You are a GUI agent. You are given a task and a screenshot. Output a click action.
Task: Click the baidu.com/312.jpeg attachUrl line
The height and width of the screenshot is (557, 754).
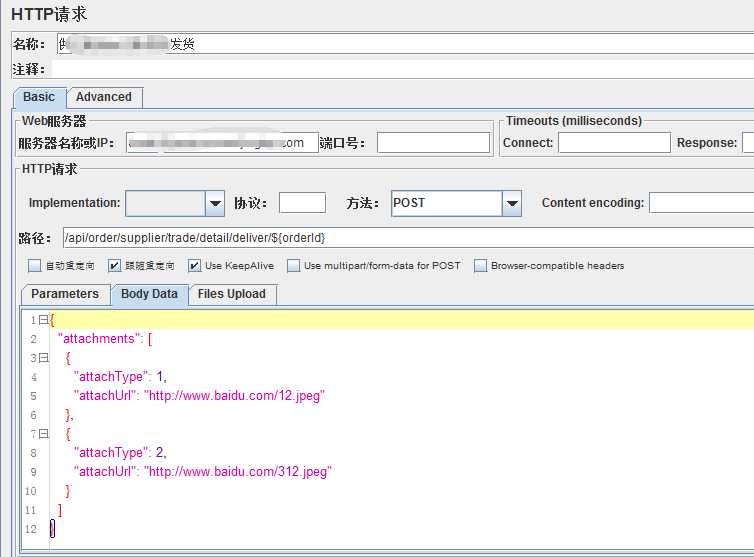point(202,472)
